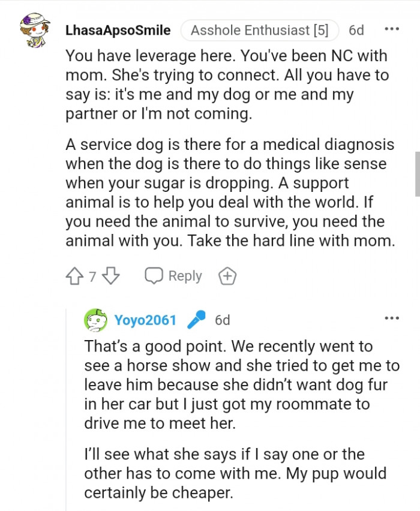Open Yoyo2061's profile via username
Viewport: 420px width, 511px height.
[x=146, y=319]
